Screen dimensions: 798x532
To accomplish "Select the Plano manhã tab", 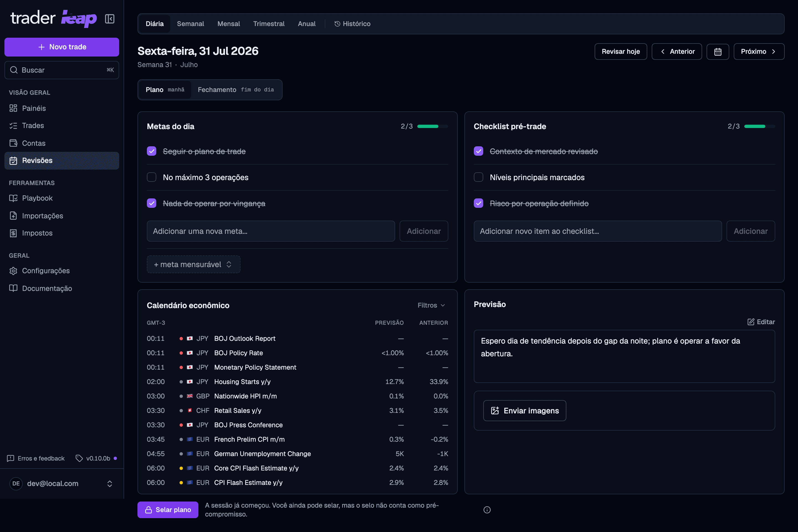I will point(165,89).
